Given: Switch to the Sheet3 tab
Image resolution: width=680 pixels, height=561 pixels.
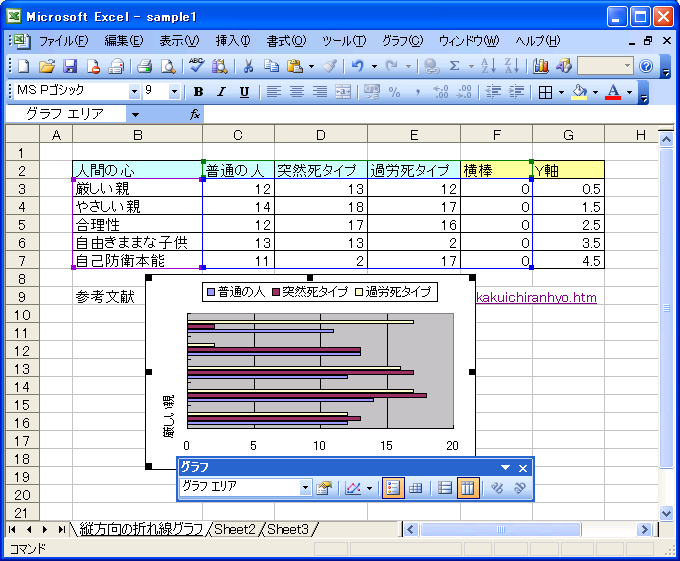Looking at the screenshot, I should coord(288,529).
